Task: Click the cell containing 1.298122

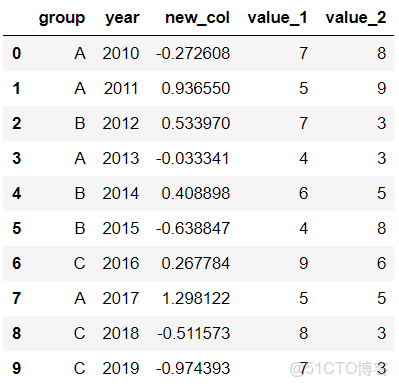Action: [196, 298]
